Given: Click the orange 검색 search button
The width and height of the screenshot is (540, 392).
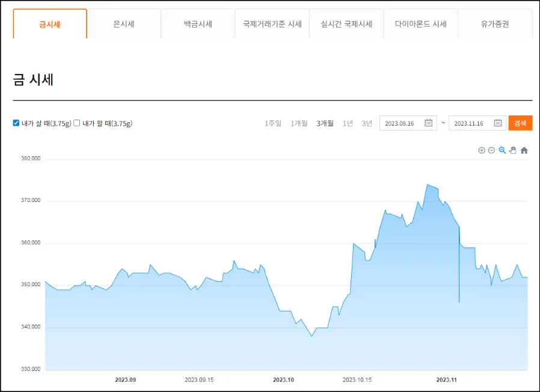Looking at the screenshot, I should coord(521,123).
